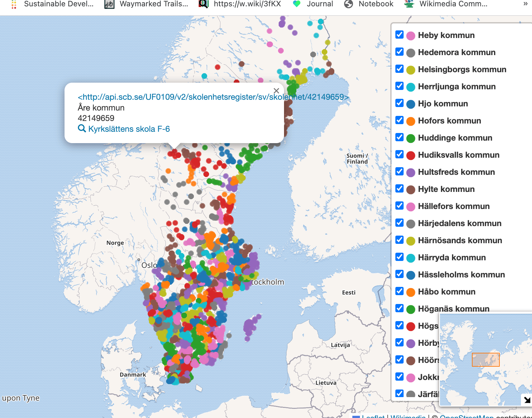Click the orange viewport rectangle in minimap

click(486, 360)
